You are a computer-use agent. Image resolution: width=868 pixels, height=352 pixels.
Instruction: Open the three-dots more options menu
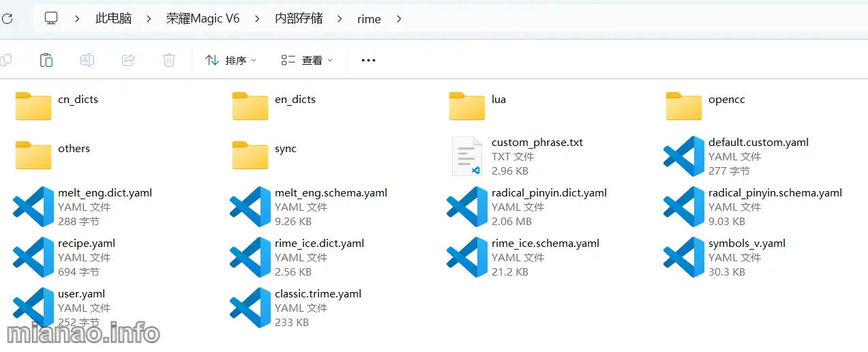[x=368, y=60]
